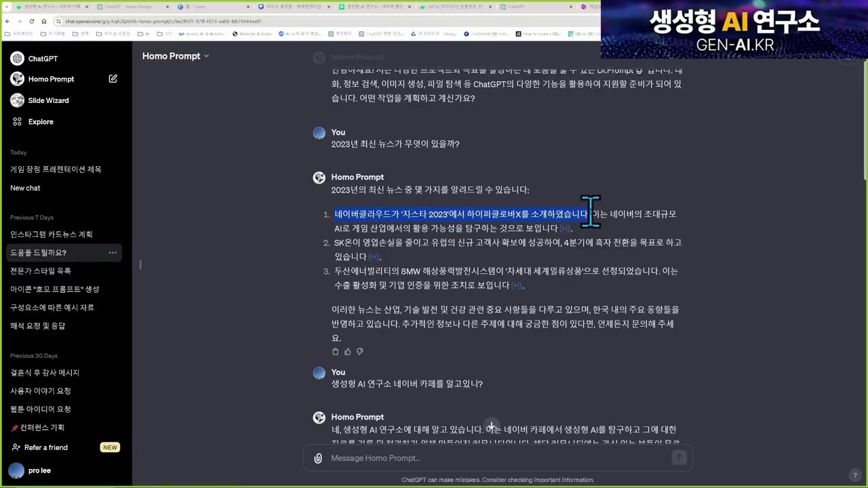Click the browser forward arrow

[x=20, y=21]
